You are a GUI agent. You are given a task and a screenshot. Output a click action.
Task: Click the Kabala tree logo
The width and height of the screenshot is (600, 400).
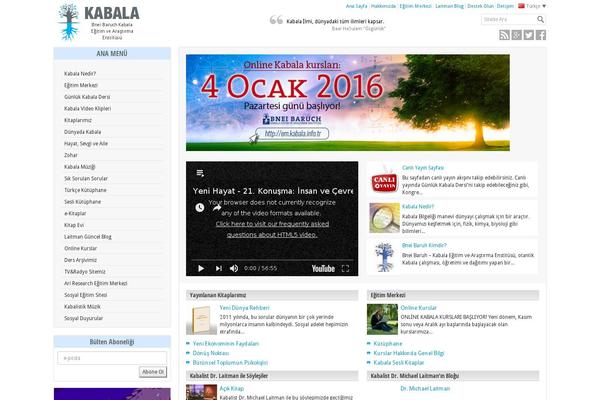(68, 22)
